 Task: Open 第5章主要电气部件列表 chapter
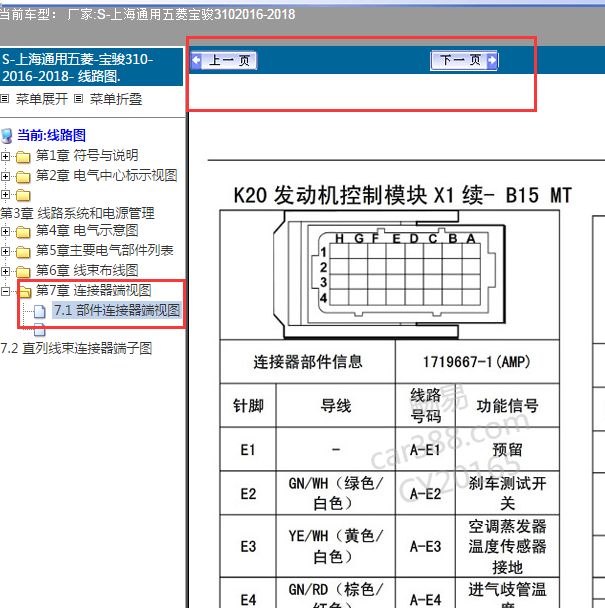point(104,250)
